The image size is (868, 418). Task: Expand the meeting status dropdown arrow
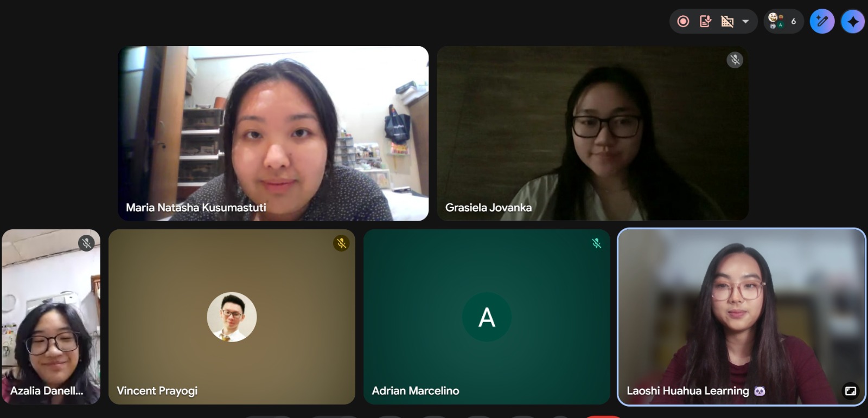745,22
